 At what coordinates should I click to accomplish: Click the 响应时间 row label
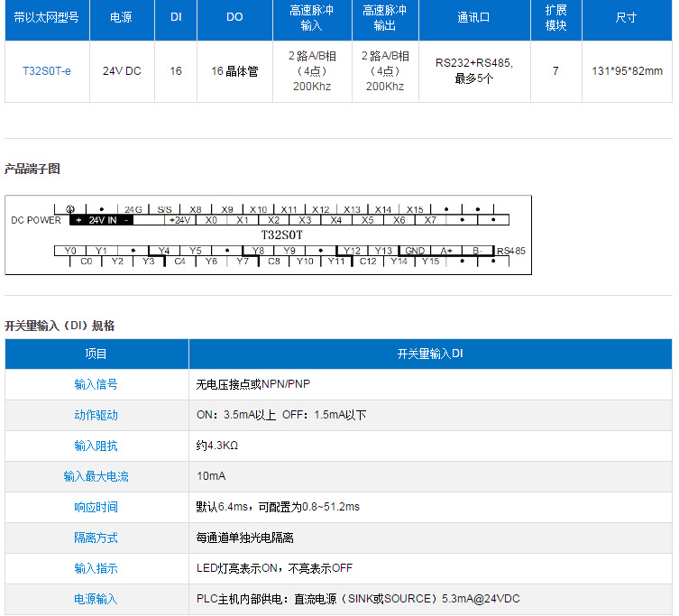point(96,507)
